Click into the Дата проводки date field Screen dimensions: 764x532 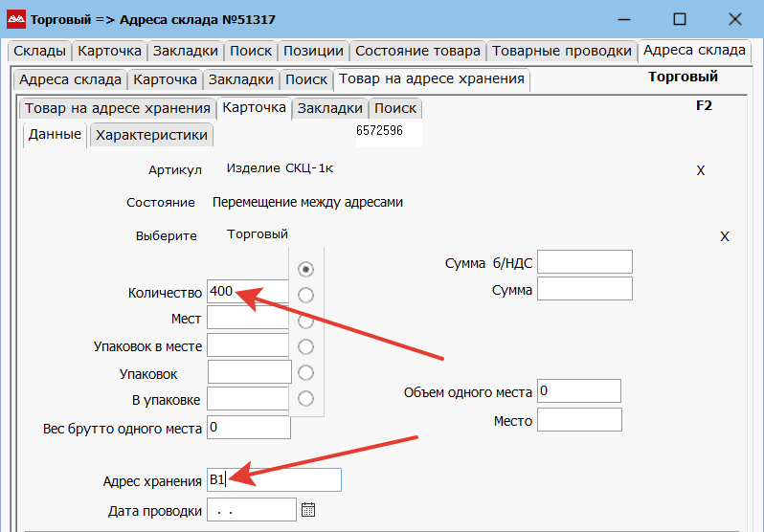click(x=251, y=510)
